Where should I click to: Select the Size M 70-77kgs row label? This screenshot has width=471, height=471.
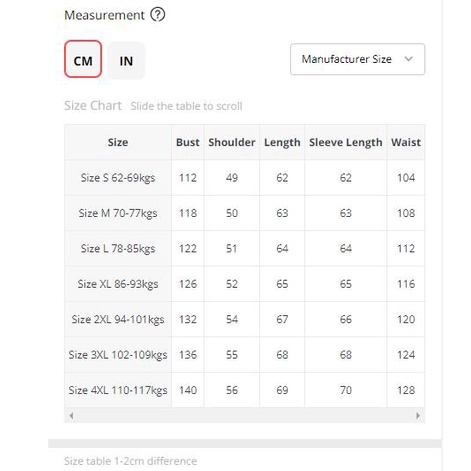pyautogui.click(x=118, y=213)
